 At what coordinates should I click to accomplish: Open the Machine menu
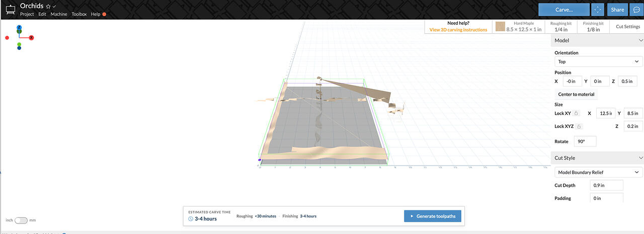point(59,14)
